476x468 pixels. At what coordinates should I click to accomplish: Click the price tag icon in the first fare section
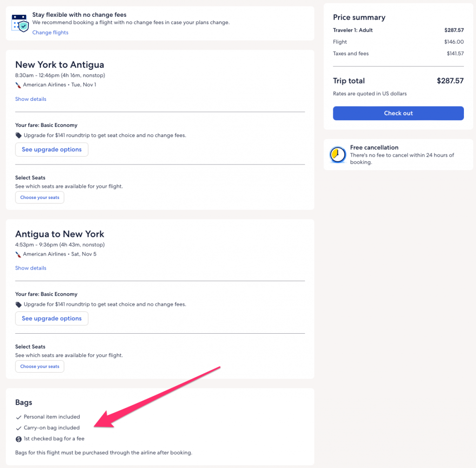(19, 136)
